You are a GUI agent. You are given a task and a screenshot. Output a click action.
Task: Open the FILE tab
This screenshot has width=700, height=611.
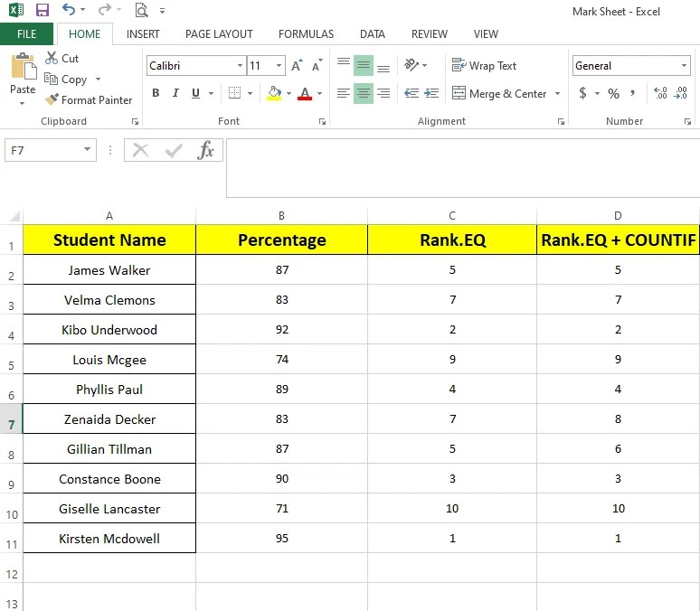click(26, 34)
